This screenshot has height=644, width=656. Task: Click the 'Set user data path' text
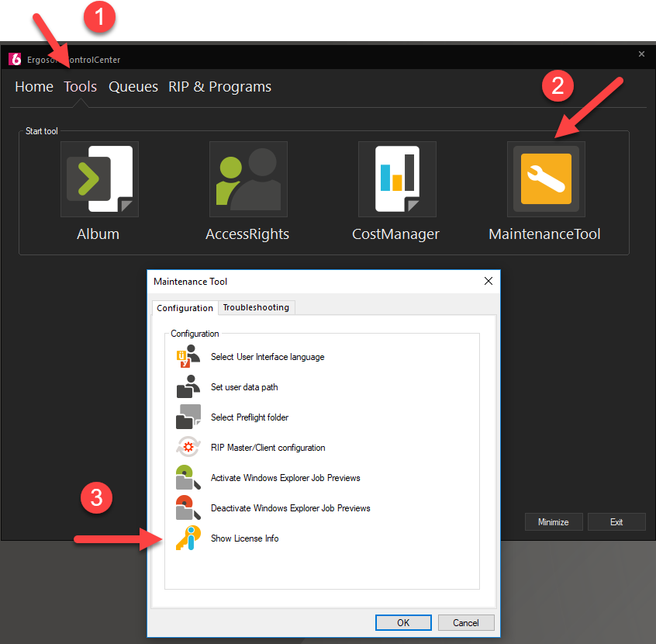coord(244,387)
